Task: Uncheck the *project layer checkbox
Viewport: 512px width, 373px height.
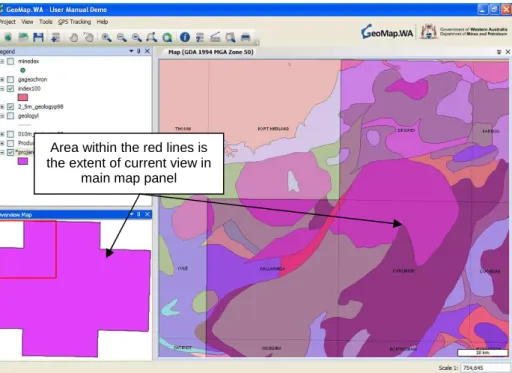Action: pyautogui.click(x=11, y=152)
